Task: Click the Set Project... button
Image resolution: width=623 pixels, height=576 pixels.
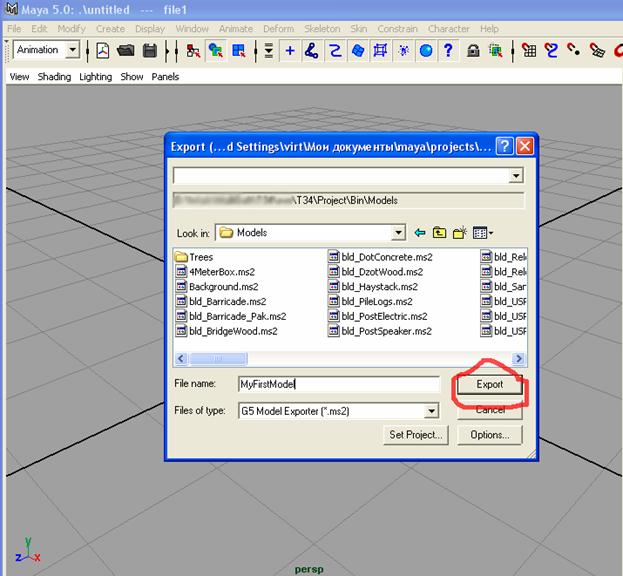Action: click(x=416, y=435)
